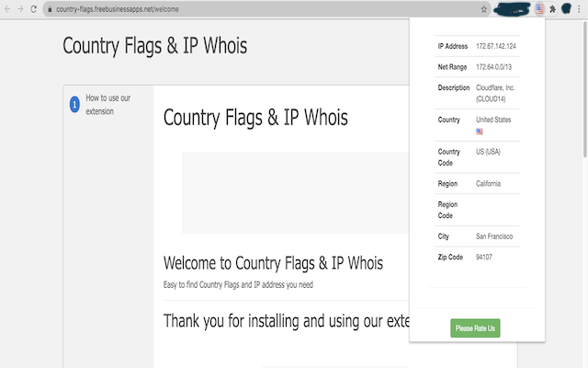Click the Please Rate Us button
The height and width of the screenshot is (368, 588).
(475, 328)
